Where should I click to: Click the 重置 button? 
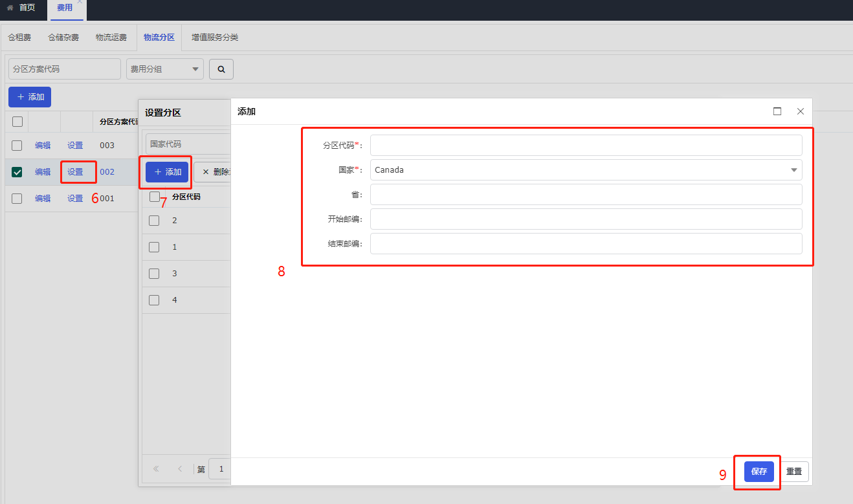pos(794,472)
